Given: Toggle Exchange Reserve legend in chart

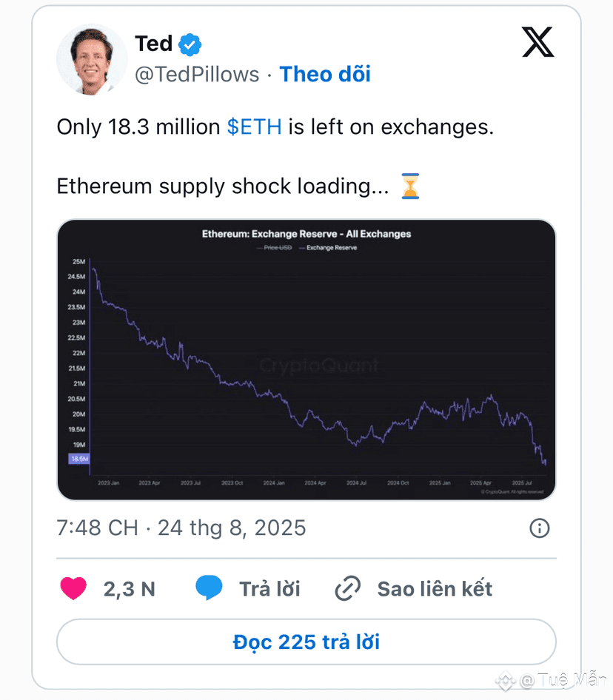Looking at the screenshot, I should (x=328, y=248).
